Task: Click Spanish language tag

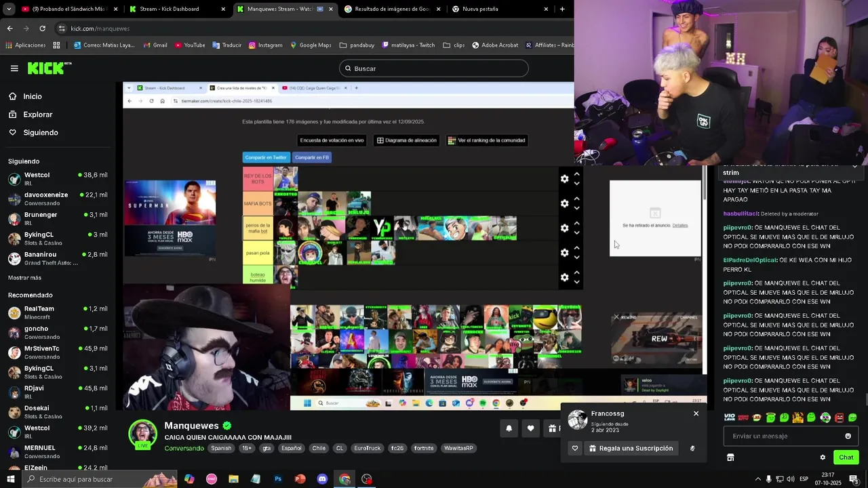Action: 221,448
